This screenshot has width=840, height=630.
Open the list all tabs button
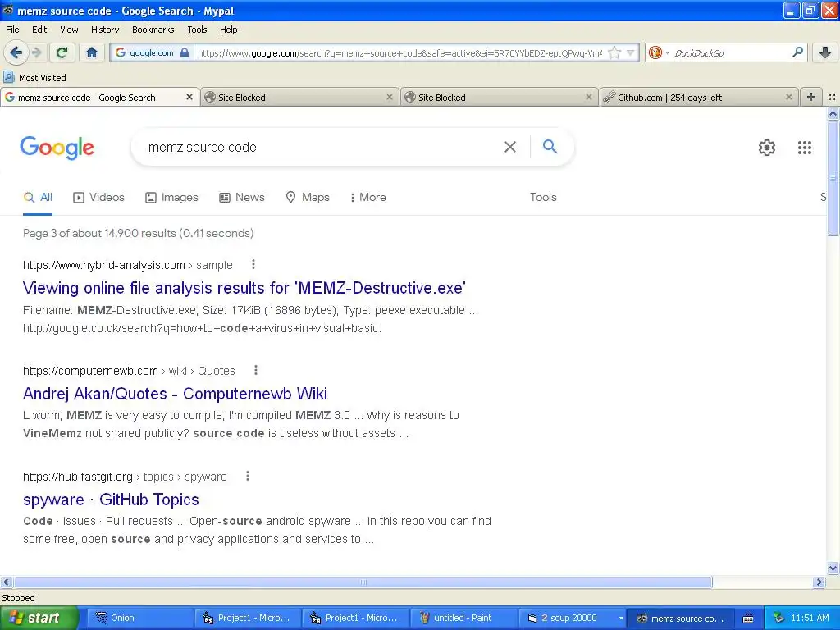click(x=832, y=97)
